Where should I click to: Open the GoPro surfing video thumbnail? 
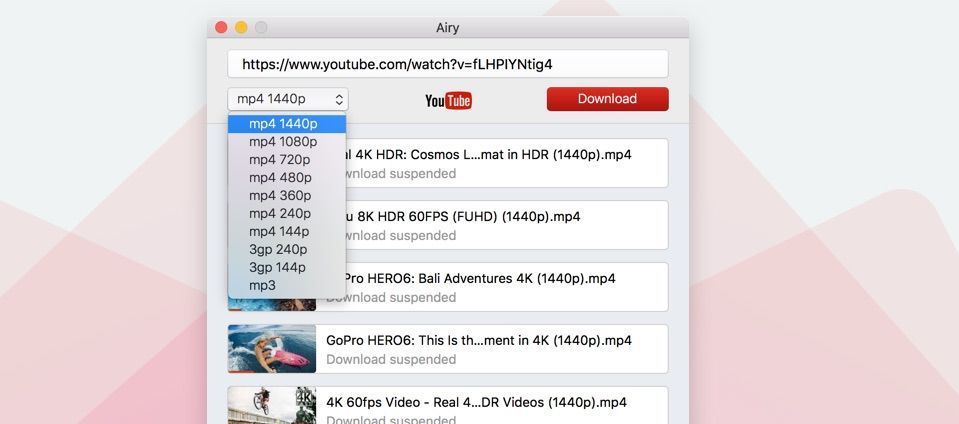click(x=272, y=349)
